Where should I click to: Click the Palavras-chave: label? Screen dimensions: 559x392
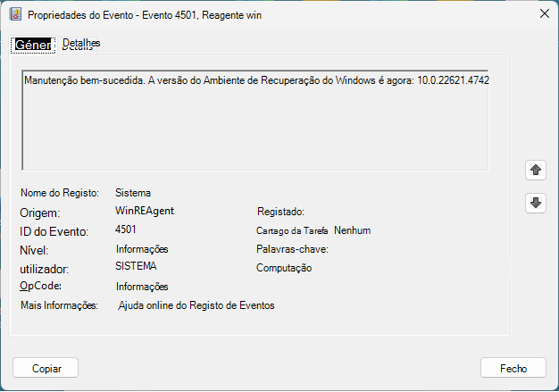292,249
